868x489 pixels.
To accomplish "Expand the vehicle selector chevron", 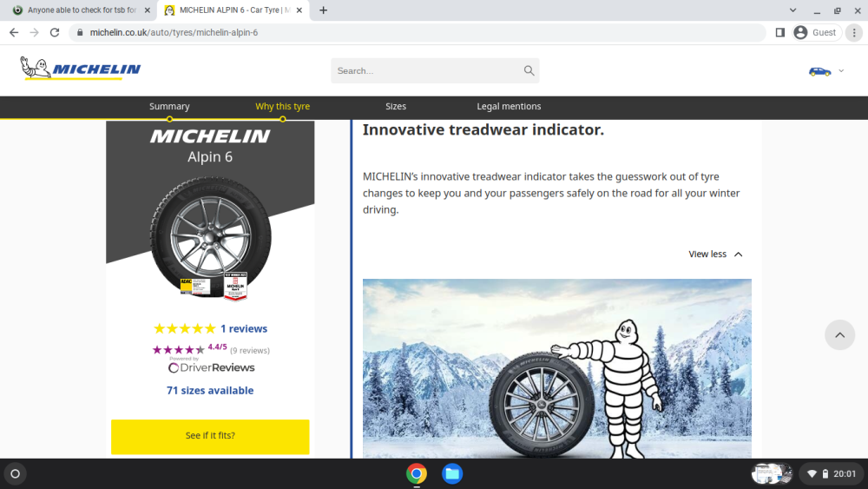I will pos(841,71).
